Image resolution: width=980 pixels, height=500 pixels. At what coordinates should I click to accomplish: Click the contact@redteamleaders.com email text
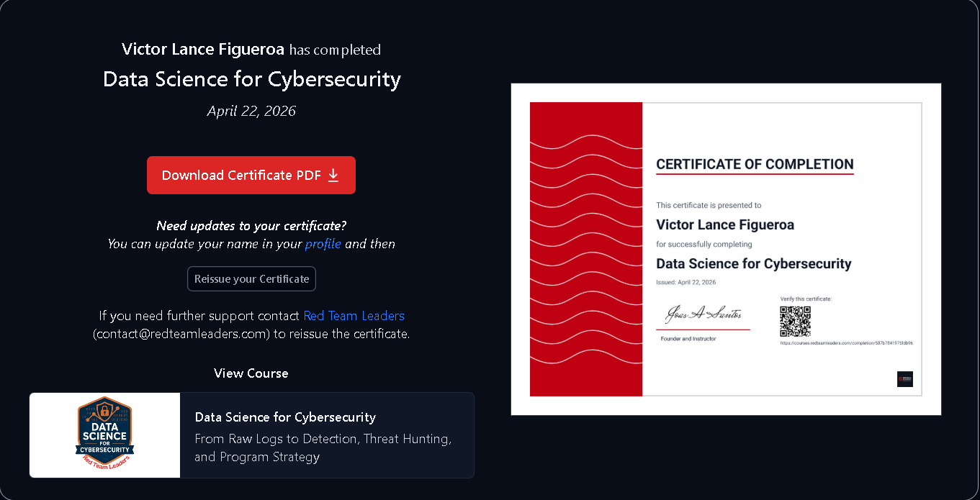point(181,334)
